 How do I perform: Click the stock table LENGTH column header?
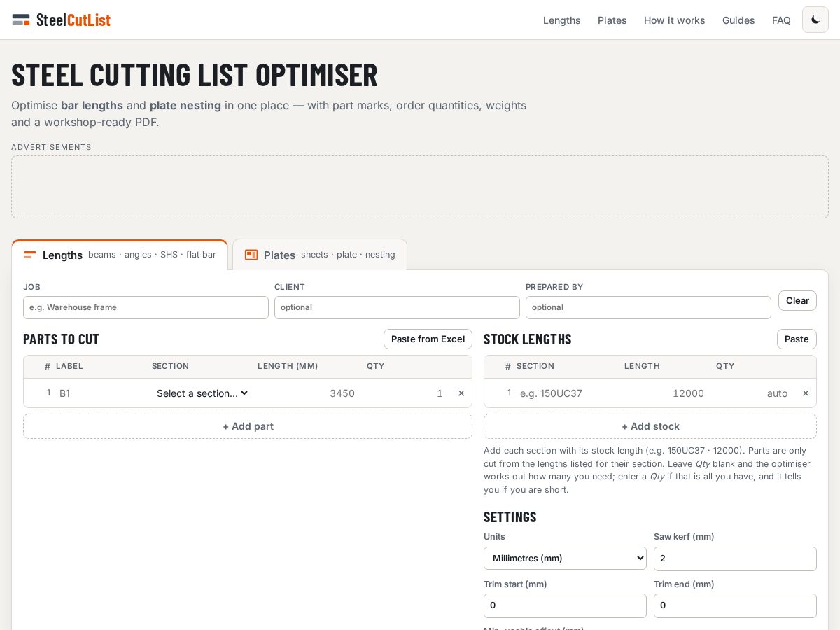pyautogui.click(x=642, y=366)
